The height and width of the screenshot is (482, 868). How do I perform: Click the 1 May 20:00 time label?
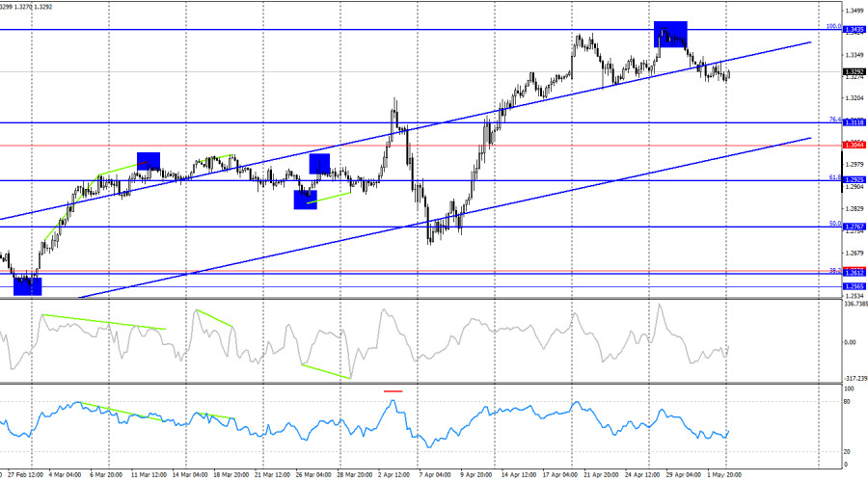coord(724,475)
